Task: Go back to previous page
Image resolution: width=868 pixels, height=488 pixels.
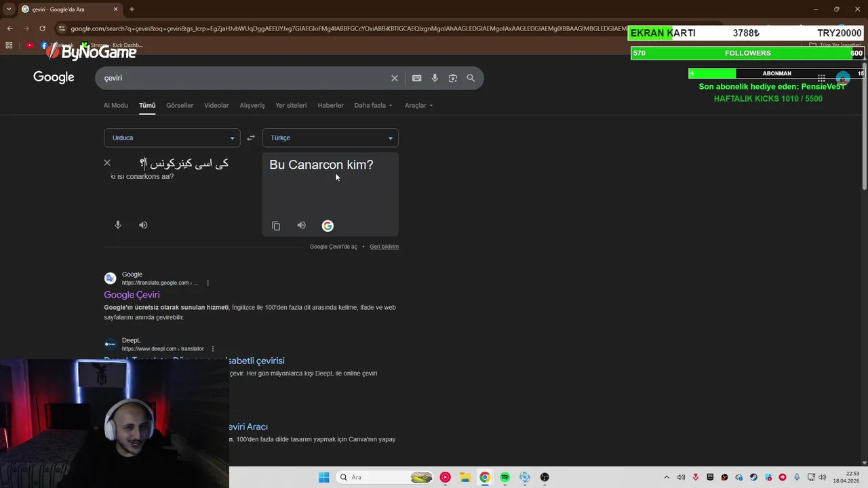Action: click(9, 28)
